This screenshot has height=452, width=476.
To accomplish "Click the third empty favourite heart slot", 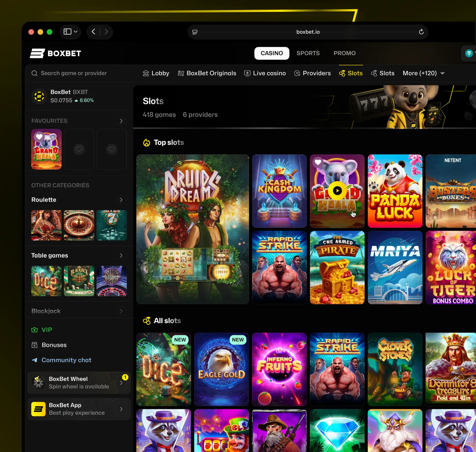I will (x=112, y=149).
